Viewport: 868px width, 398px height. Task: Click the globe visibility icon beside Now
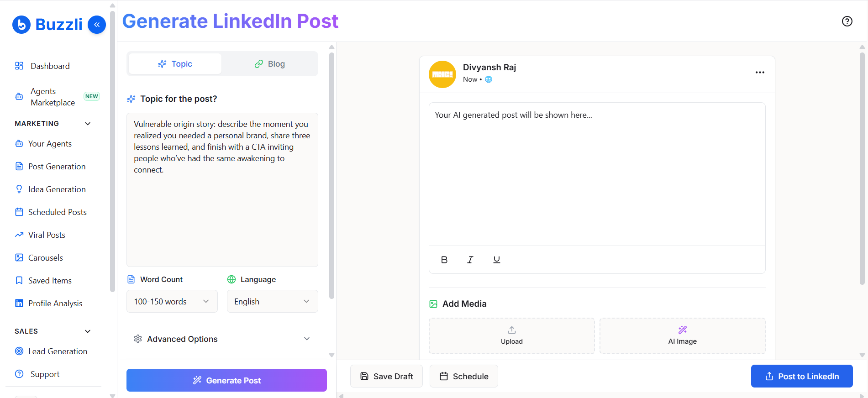tap(489, 79)
